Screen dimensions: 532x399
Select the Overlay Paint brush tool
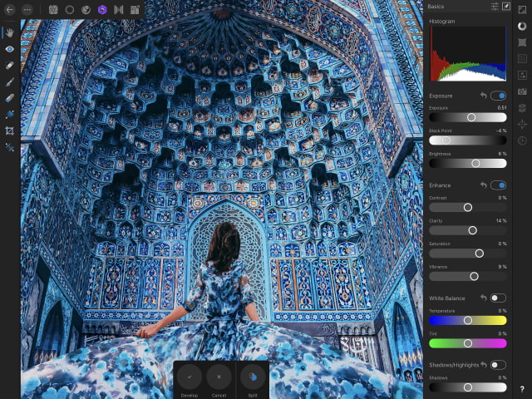(10, 82)
